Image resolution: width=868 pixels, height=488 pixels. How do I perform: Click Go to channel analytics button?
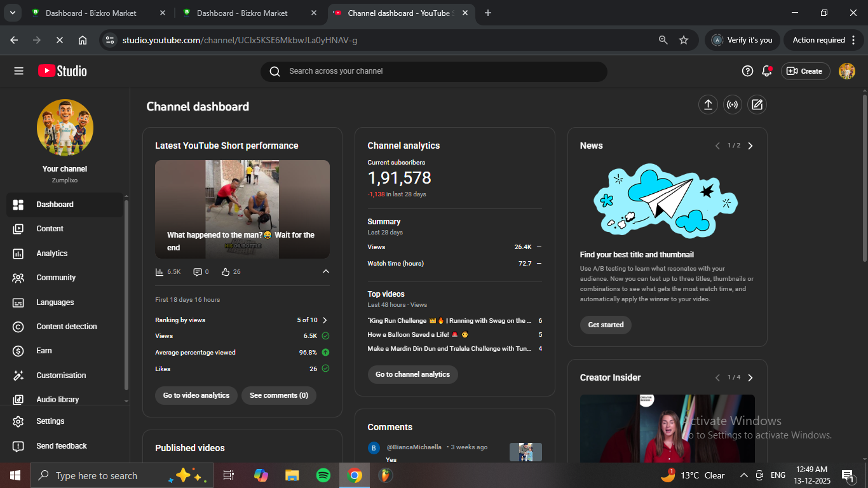click(x=412, y=374)
